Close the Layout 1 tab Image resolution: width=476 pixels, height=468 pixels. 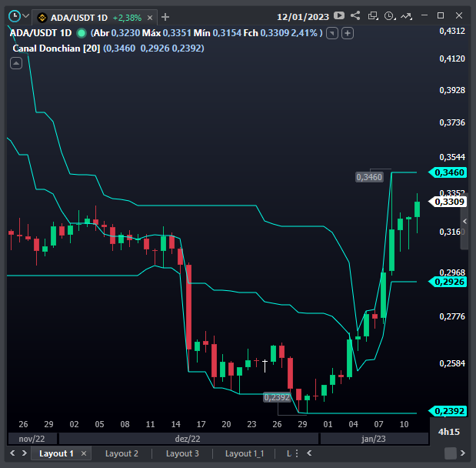coord(84,453)
